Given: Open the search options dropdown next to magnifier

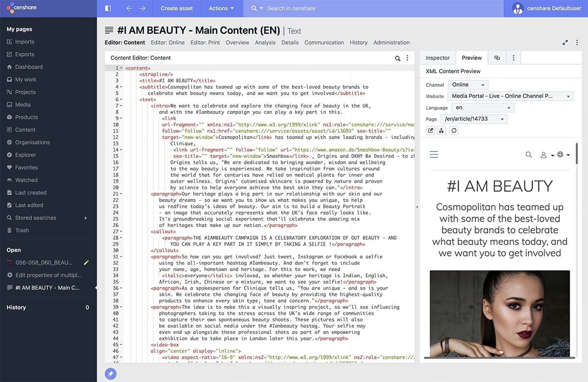Looking at the screenshot, I should click(x=262, y=8).
